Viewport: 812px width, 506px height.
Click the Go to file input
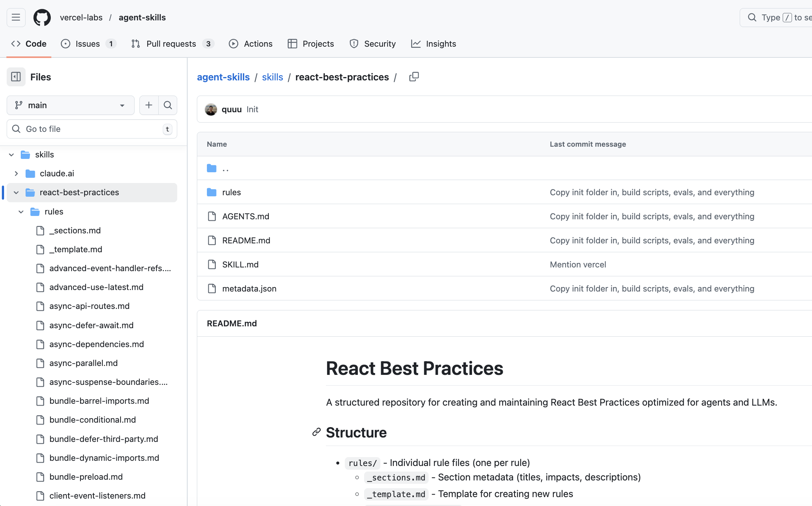click(x=92, y=129)
